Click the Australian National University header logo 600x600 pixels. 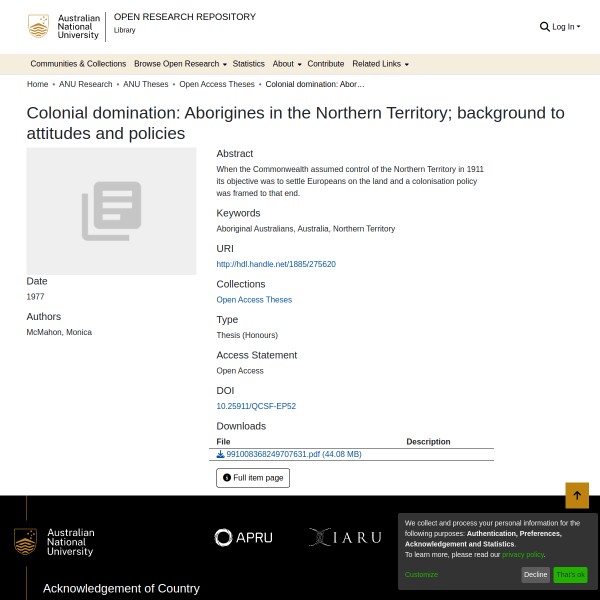tap(65, 27)
